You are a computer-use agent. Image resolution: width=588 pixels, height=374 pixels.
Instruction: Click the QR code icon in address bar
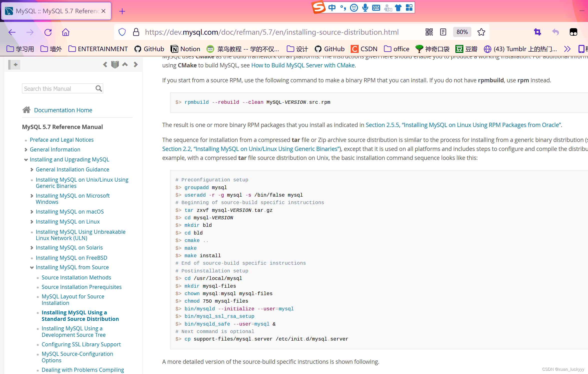click(x=429, y=32)
